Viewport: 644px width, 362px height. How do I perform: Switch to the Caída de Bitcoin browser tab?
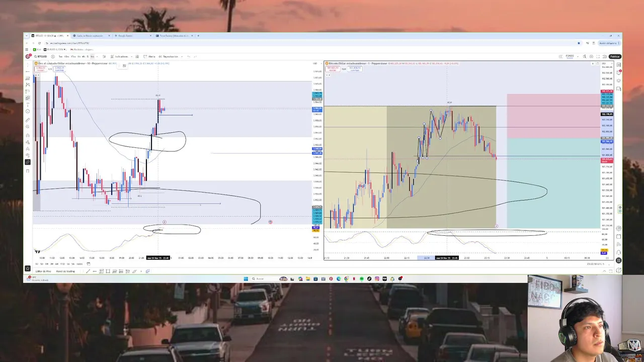tap(91, 36)
